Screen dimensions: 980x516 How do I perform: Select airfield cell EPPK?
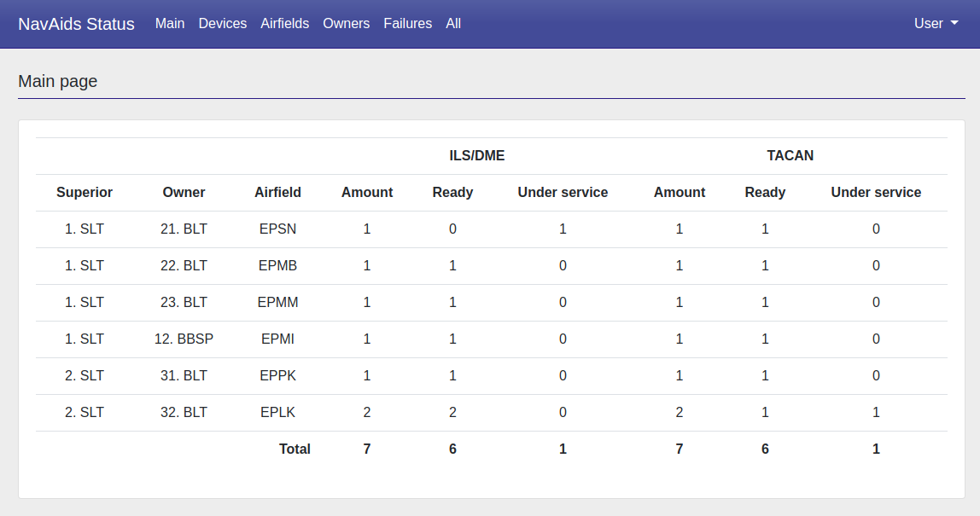coord(277,375)
